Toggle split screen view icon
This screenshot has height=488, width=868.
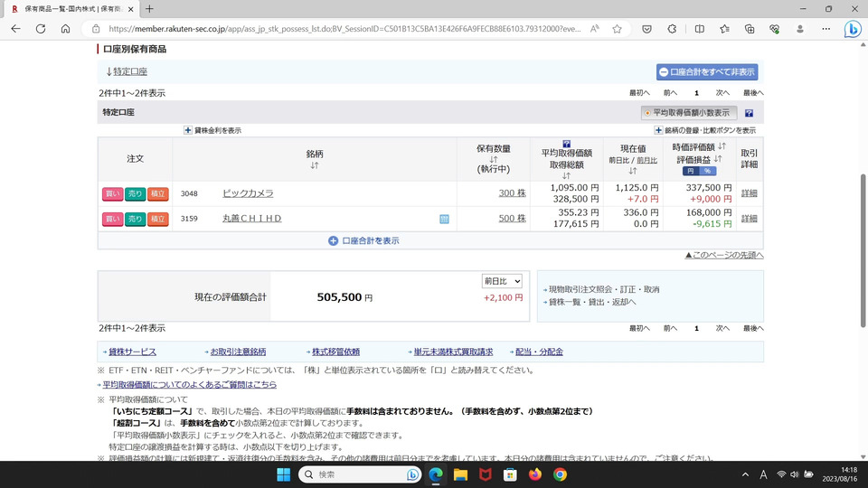pyautogui.click(x=699, y=29)
